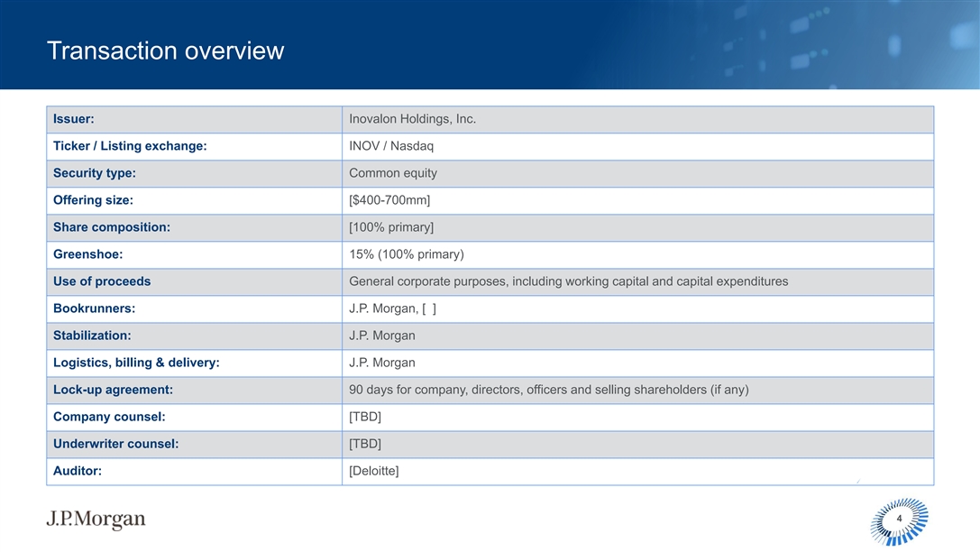Screen dimensions: 980x552
Task: Click the Ticker / Listing exchange label
Action: (x=130, y=146)
